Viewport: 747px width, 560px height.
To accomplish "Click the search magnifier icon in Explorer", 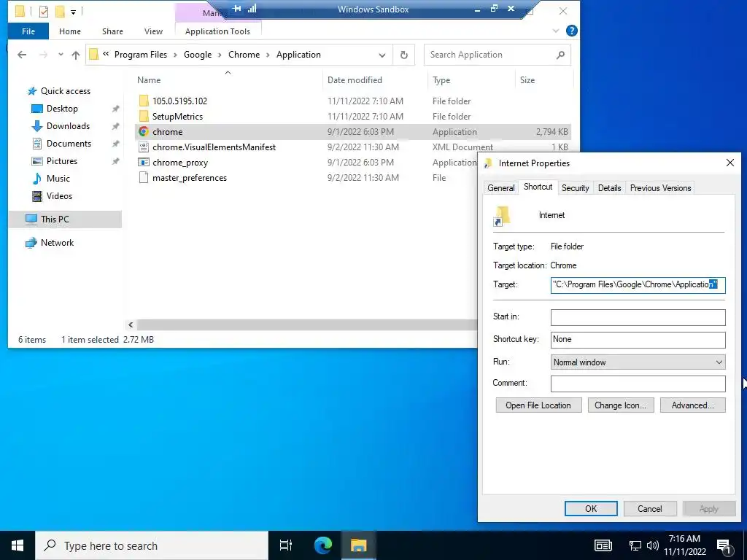I will tap(561, 55).
